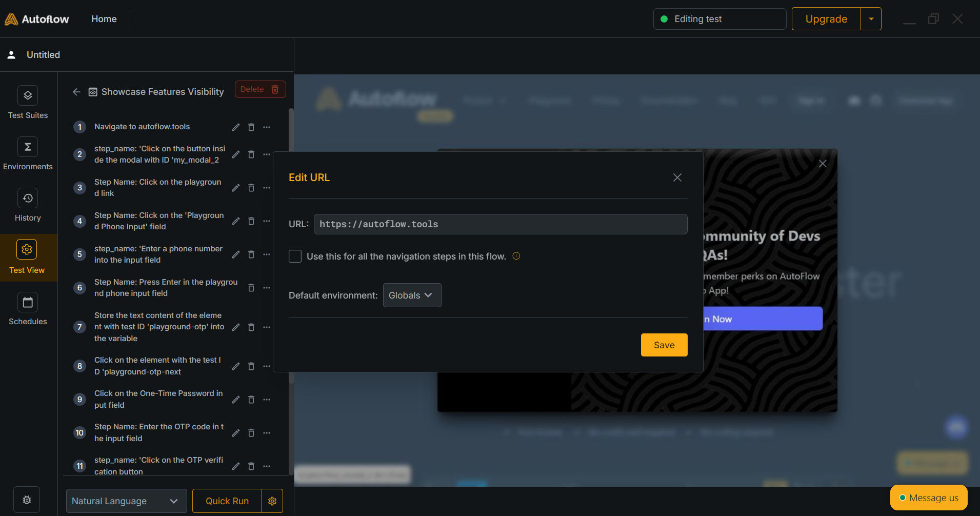Select step 8 Click on playground-otp-next element

157,366
